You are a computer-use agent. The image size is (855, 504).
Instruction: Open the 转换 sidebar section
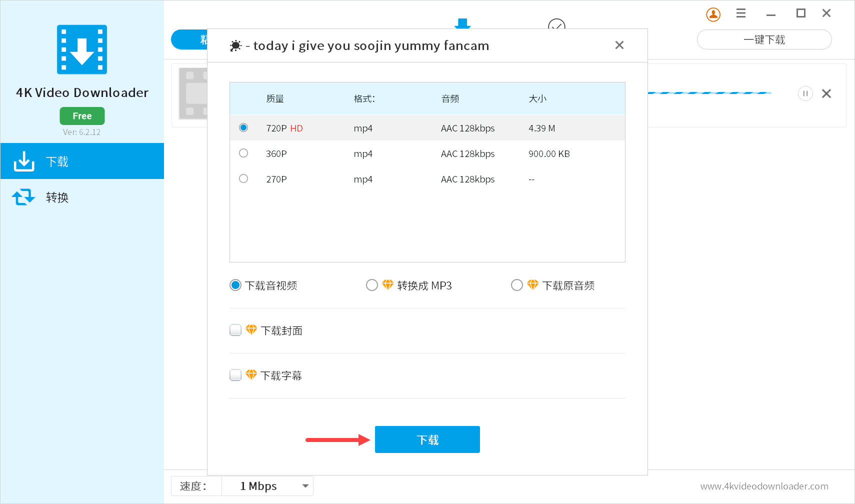[x=82, y=197]
